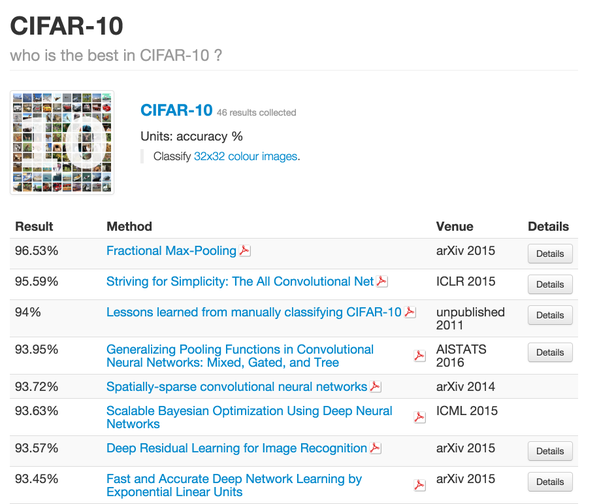Open PDF icon for Spatially-sparse convolutional neural networks
The height and width of the screenshot is (504, 599).
[x=376, y=387]
